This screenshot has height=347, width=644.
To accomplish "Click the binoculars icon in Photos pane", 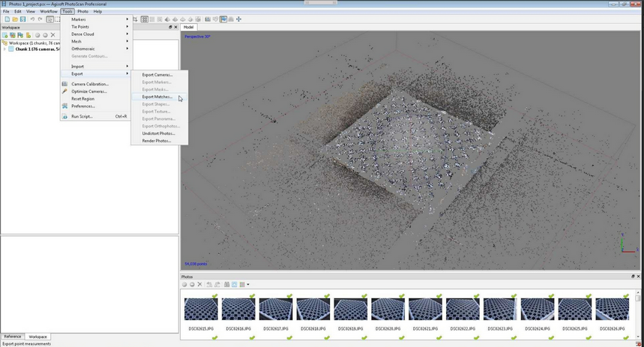I will (x=226, y=284).
